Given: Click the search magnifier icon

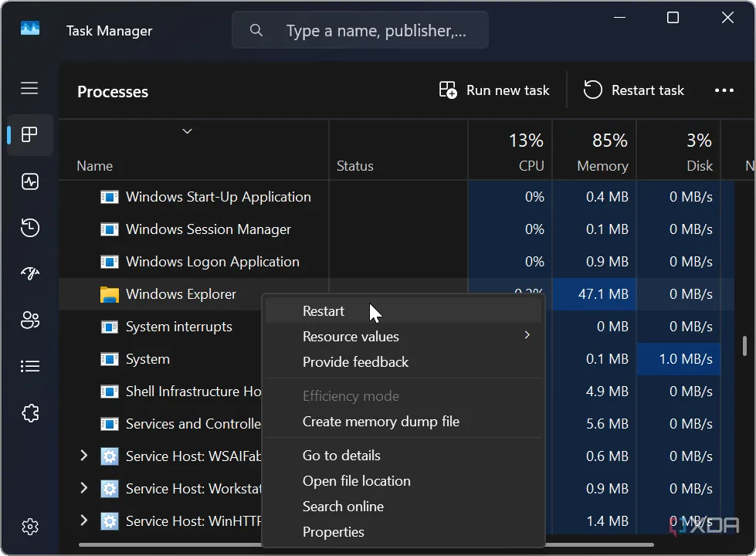Looking at the screenshot, I should tap(256, 30).
